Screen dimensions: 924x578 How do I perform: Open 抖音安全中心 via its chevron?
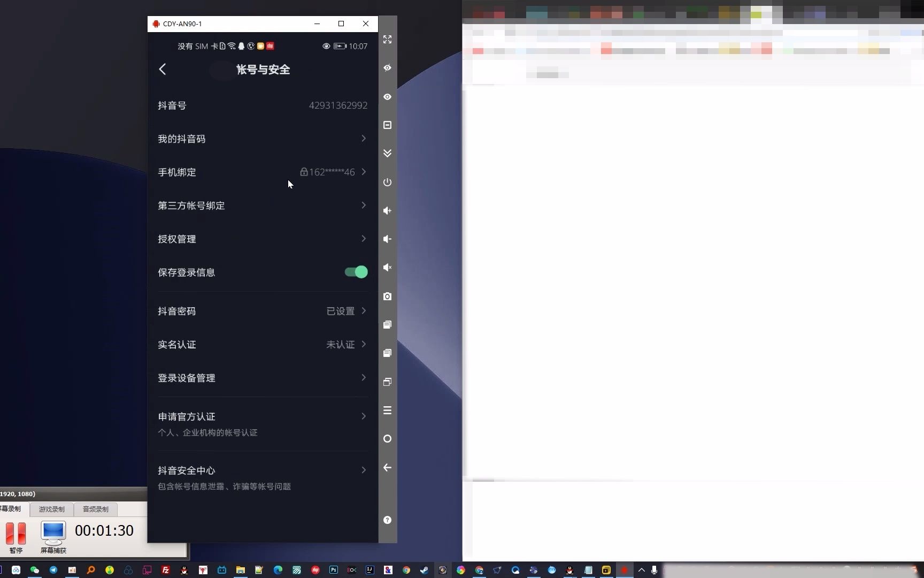364,470
